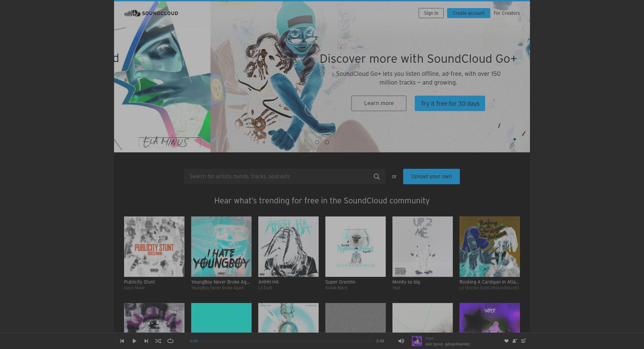The height and width of the screenshot is (349, 644).
Task: Select the first carousel dot
Action: pos(317,142)
